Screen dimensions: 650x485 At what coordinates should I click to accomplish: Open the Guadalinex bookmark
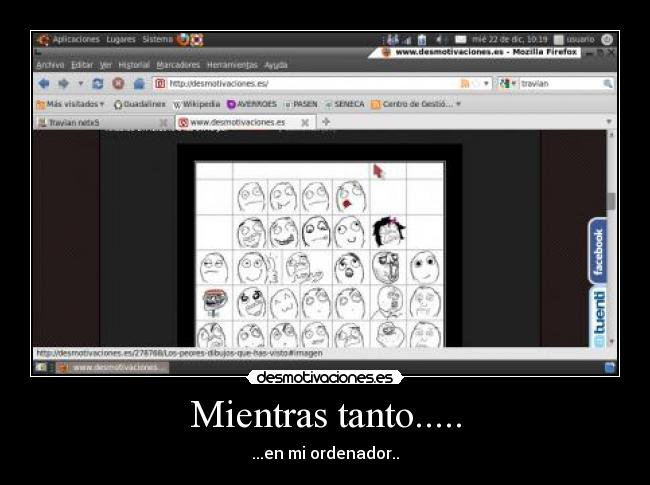coord(140,104)
